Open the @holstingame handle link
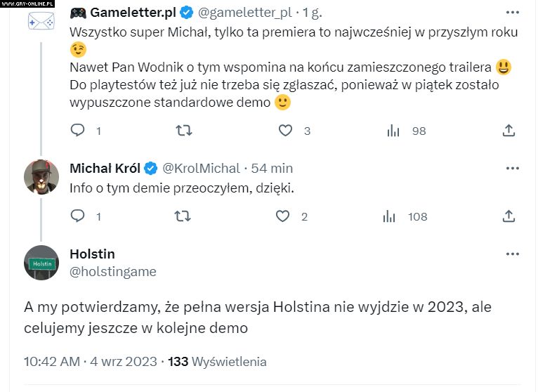Image resolution: width=538 pixels, height=392 pixels. tap(113, 271)
